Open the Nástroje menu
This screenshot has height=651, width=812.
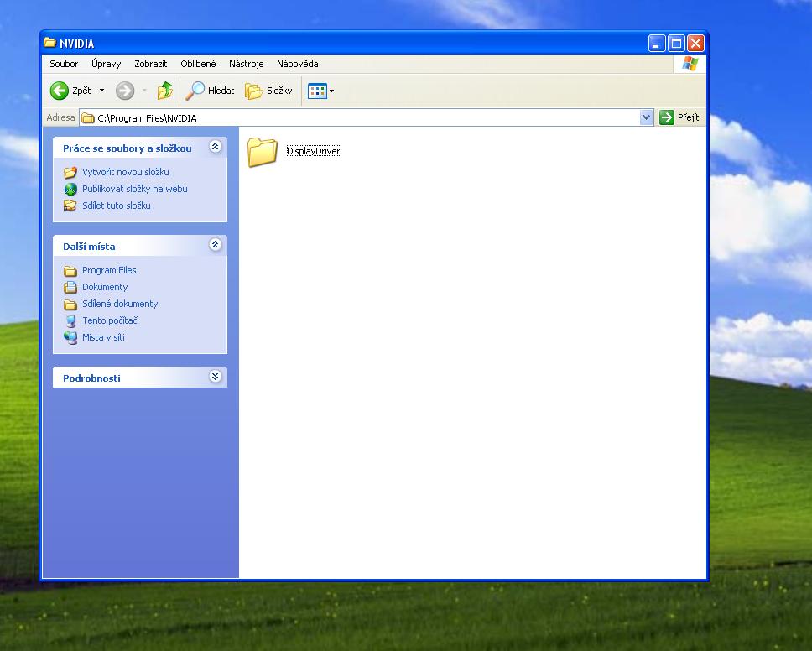pyautogui.click(x=246, y=64)
